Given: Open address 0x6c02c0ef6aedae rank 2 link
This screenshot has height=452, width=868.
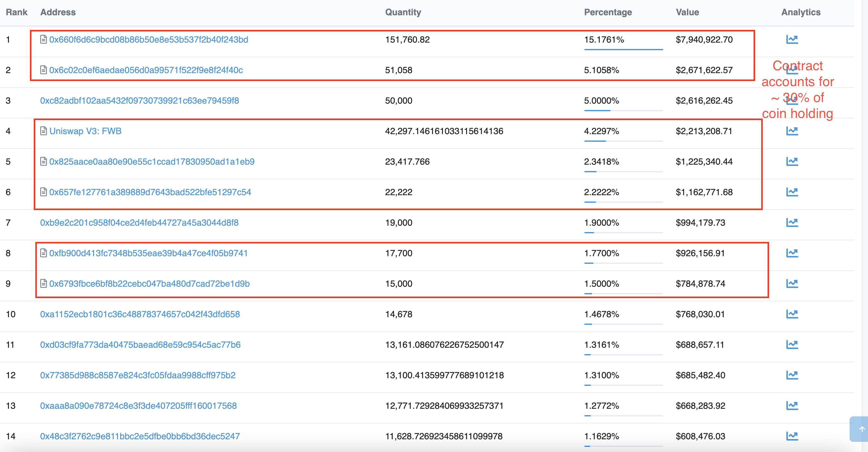Looking at the screenshot, I should pos(146,70).
